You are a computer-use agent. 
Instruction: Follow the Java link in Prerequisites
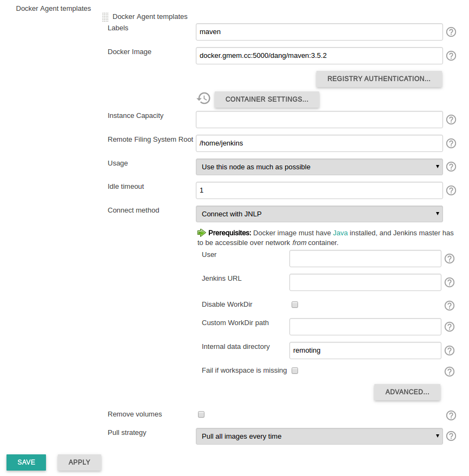[x=340, y=233]
